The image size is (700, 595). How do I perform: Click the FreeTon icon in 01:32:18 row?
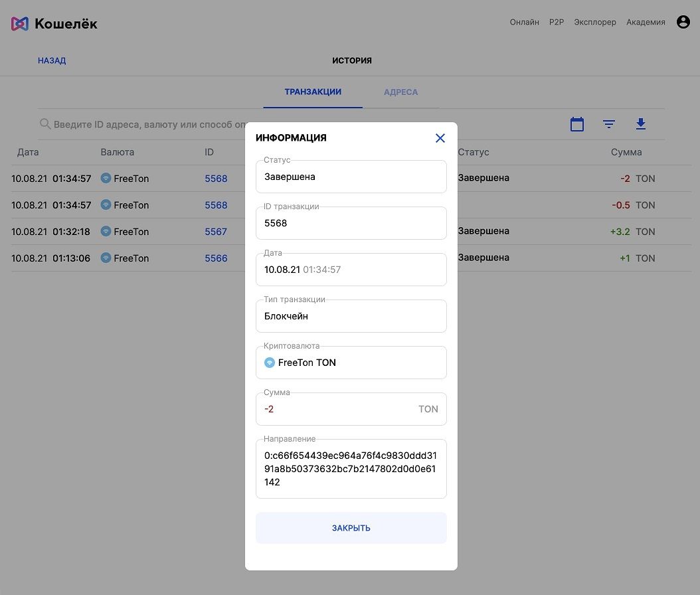[x=106, y=231]
